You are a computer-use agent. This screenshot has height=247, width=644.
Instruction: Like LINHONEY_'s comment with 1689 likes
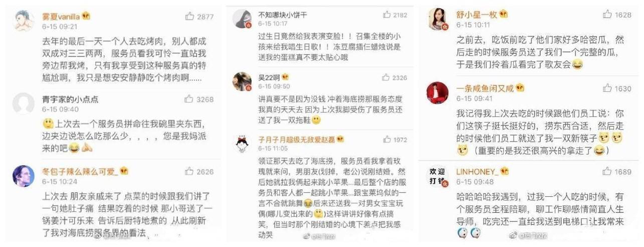click(607, 172)
